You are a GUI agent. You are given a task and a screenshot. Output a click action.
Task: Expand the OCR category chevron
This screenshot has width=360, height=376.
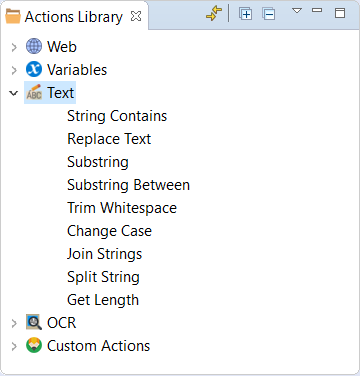14,323
